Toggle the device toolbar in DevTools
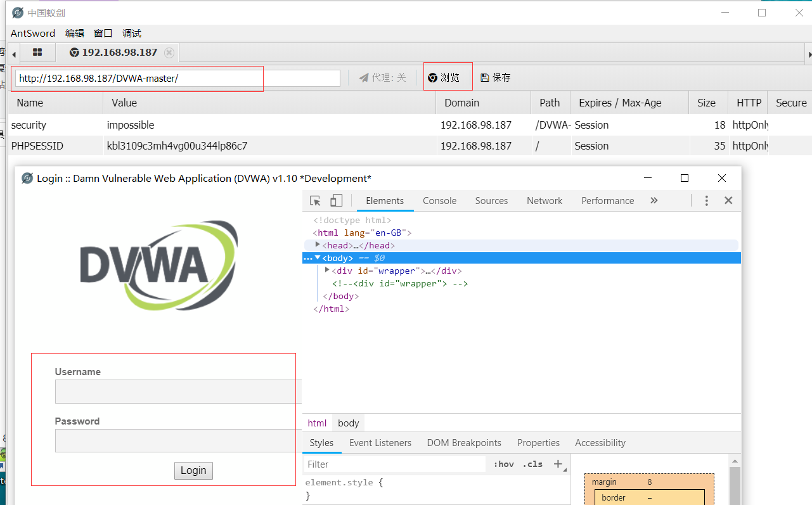Image resolution: width=812 pixels, height=505 pixels. pyautogui.click(x=336, y=200)
